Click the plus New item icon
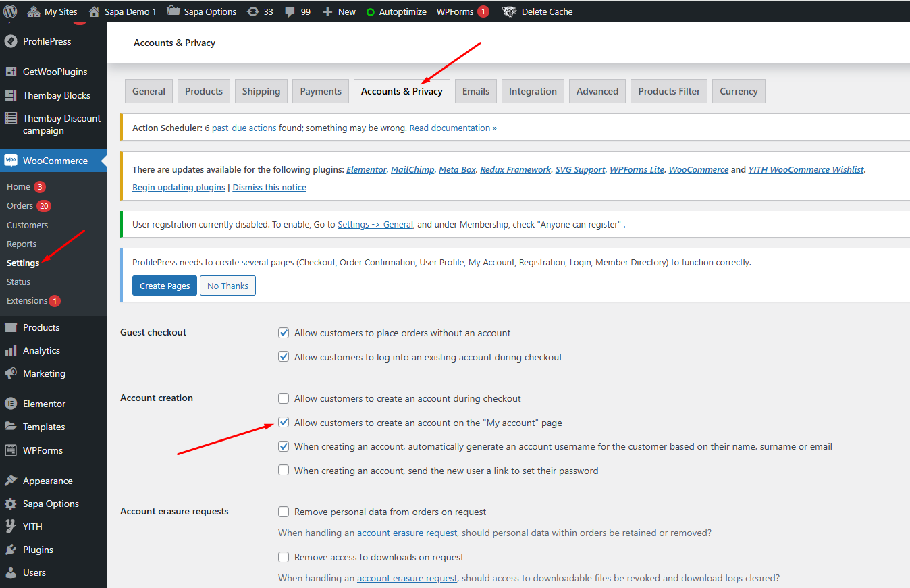The width and height of the screenshot is (910, 588). pyautogui.click(x=327, y=11)
